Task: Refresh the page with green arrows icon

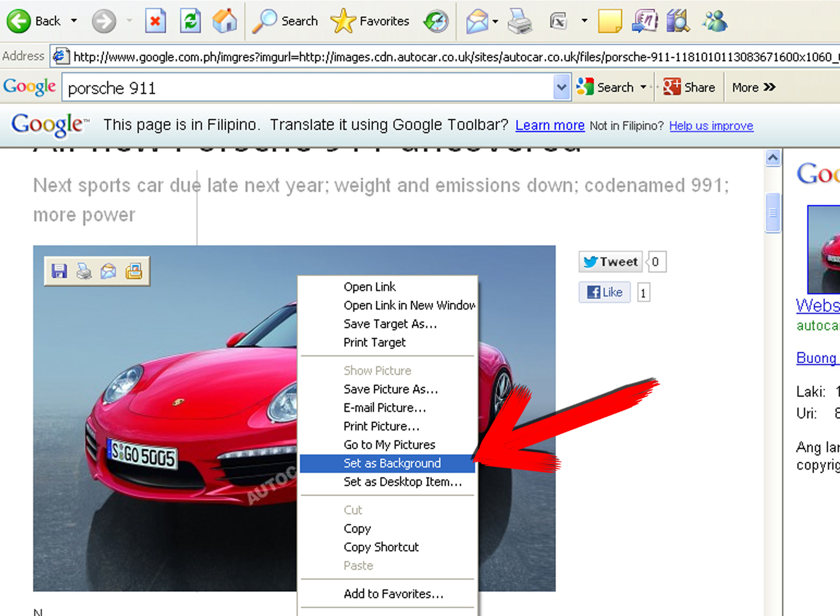Action: [x=190, y=21]
